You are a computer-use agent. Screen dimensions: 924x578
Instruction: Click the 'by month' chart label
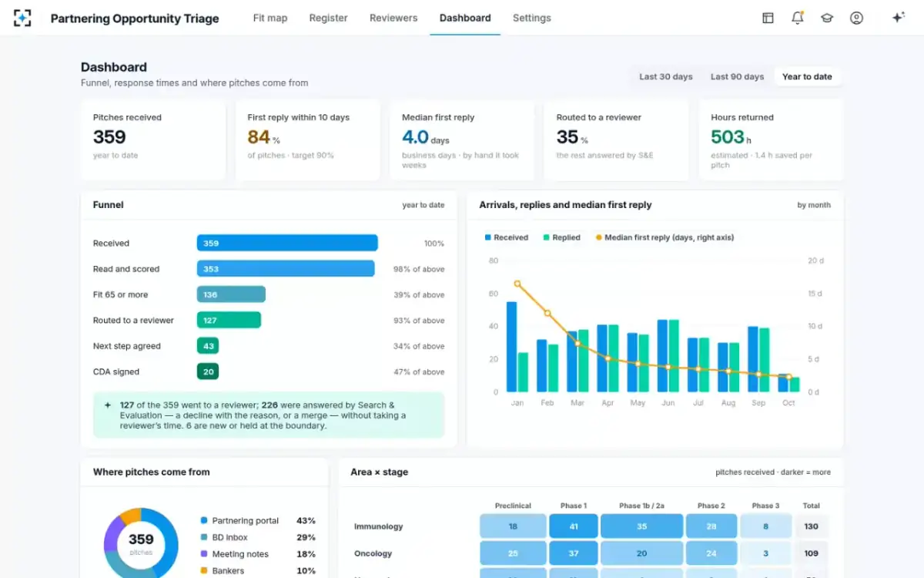tap(814, 205)
